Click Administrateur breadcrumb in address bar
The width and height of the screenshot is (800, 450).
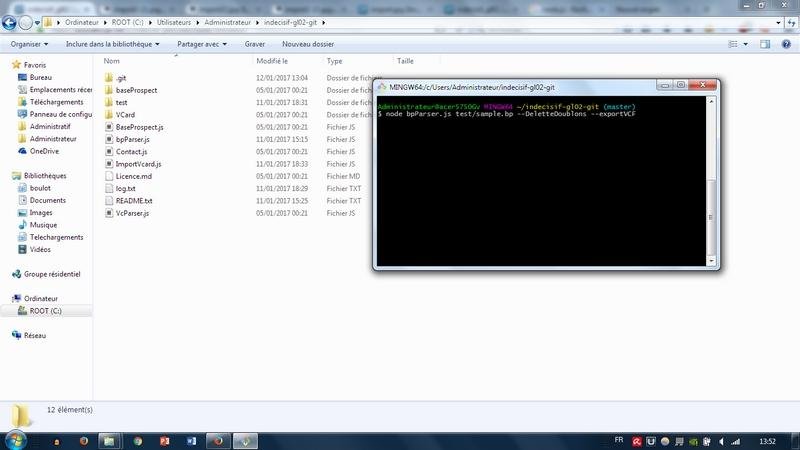228,22
